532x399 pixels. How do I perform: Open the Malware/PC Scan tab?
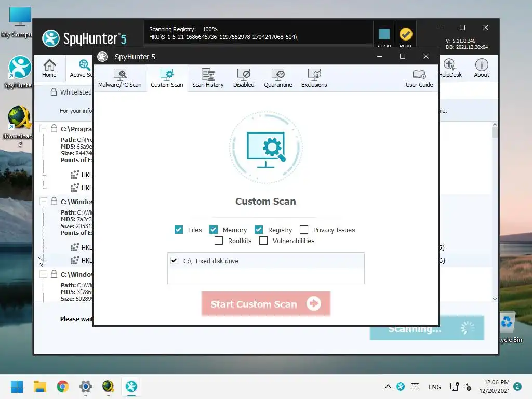(x=120, y=78)
